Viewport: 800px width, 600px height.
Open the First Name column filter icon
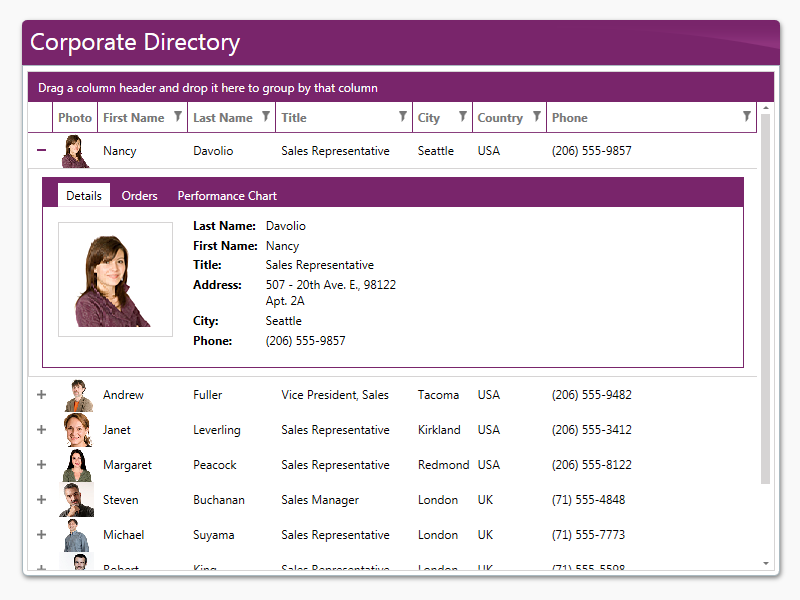click(178, 117)
